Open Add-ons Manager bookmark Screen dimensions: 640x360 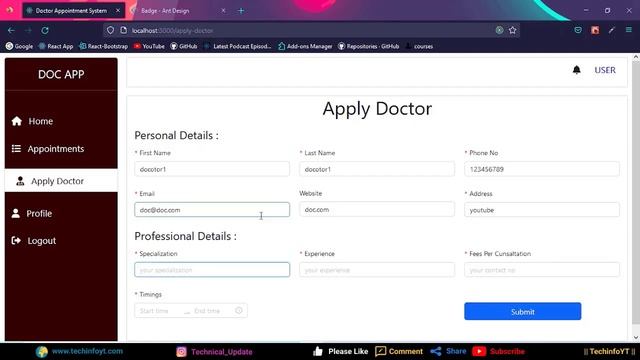point(305,46)
